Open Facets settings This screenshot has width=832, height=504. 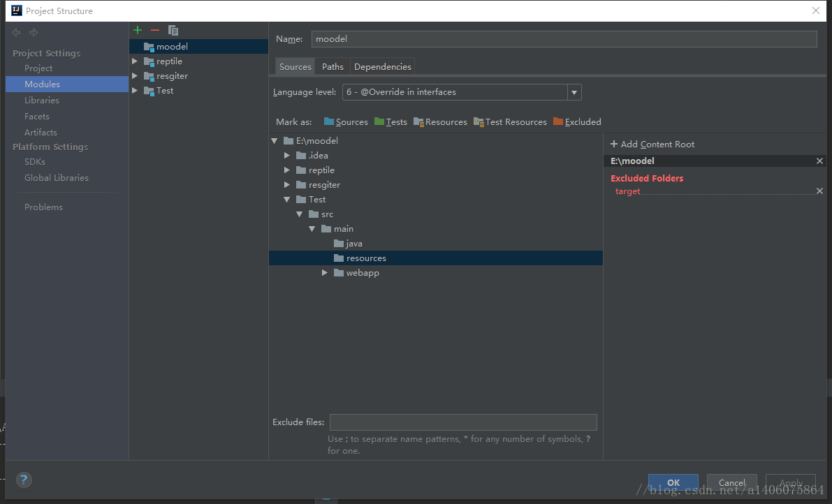click(36, 116)
